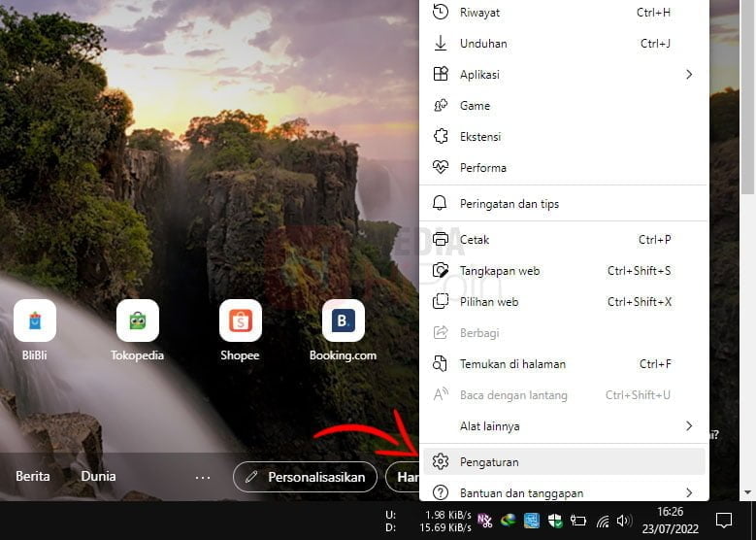The height and width of the screenshot is (540, 756).
Task: Click the Cetak printer icon
Action: click(441, 239)
